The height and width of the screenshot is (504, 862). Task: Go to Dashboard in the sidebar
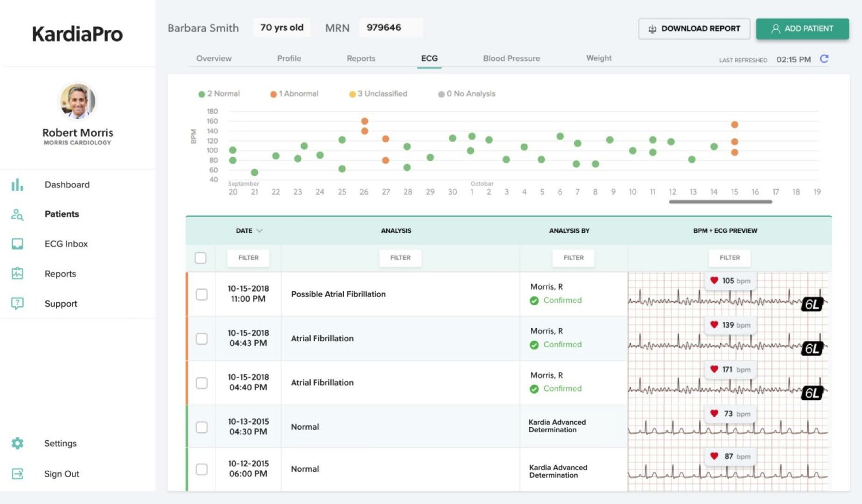coord(67,184)
